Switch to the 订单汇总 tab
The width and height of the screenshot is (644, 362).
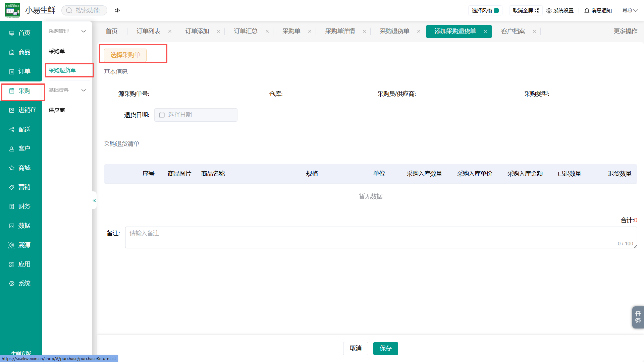point(246,31)
